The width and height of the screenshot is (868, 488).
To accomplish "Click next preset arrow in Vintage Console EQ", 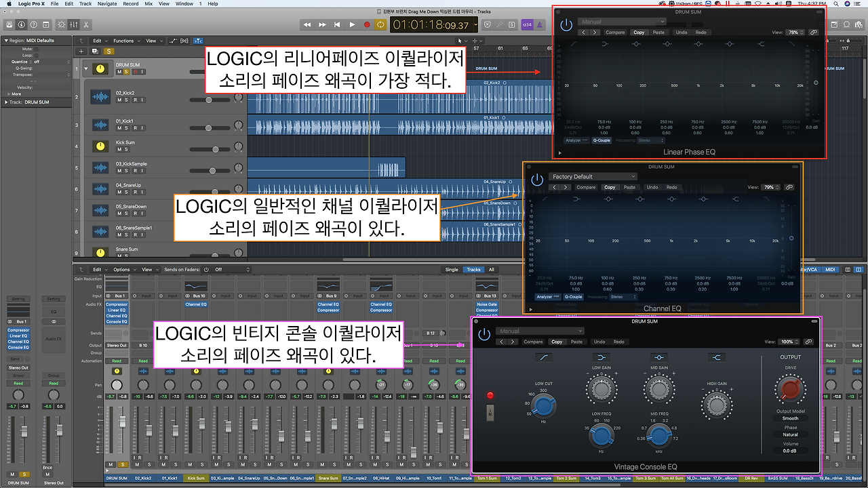I will point(514,342).
